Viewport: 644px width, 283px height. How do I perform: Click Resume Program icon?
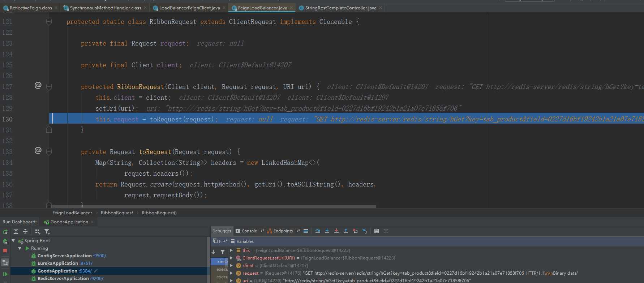click(5, 274)
